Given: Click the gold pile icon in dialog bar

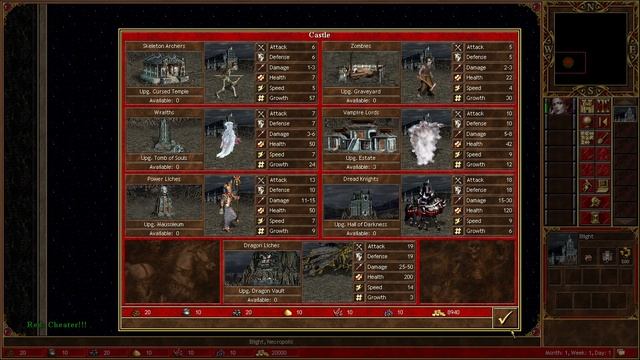Looking at the screenshot, I should pos(439,313).
